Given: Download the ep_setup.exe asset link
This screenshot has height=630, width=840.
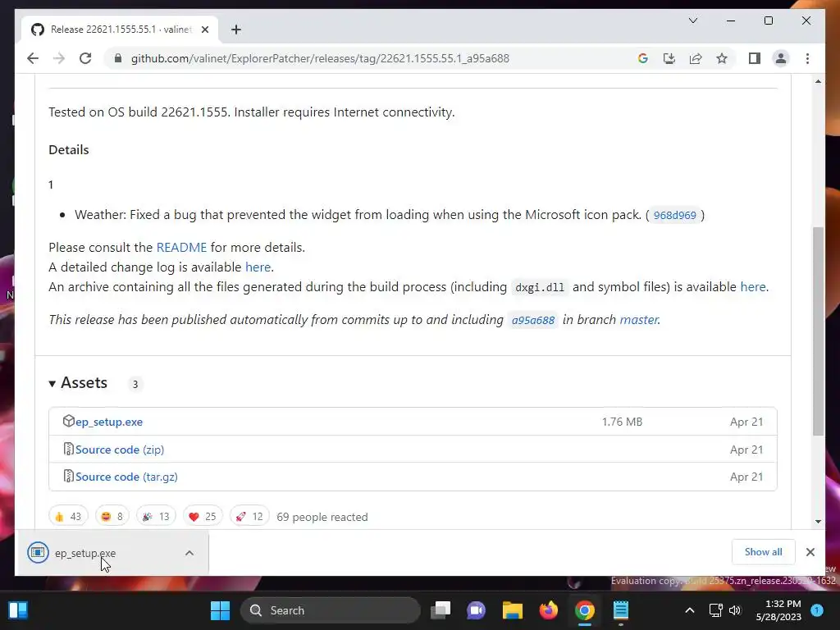Looking at the screenshot, I should click(x=109, y=422).
